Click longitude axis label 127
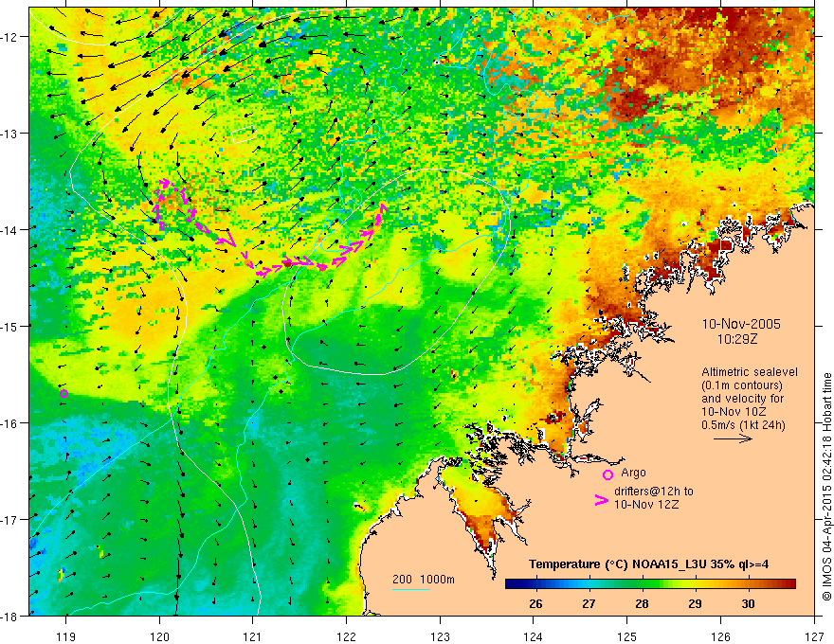 (x=814, y=636)
